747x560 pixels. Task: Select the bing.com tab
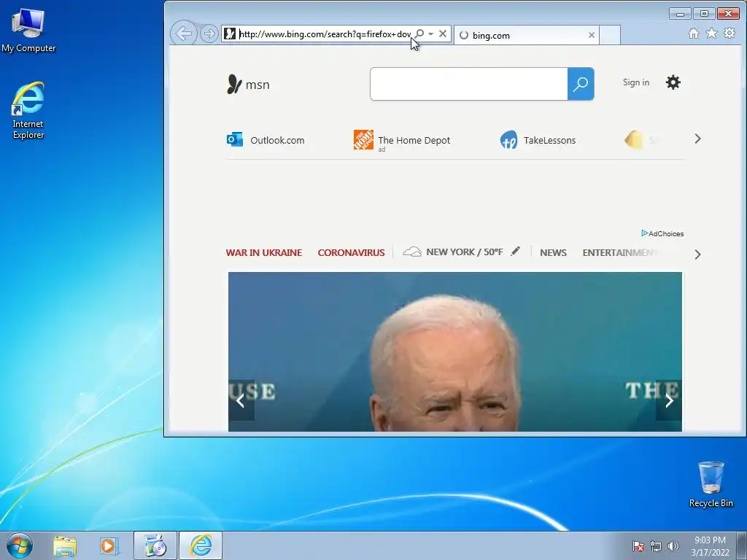coord(527,35)
